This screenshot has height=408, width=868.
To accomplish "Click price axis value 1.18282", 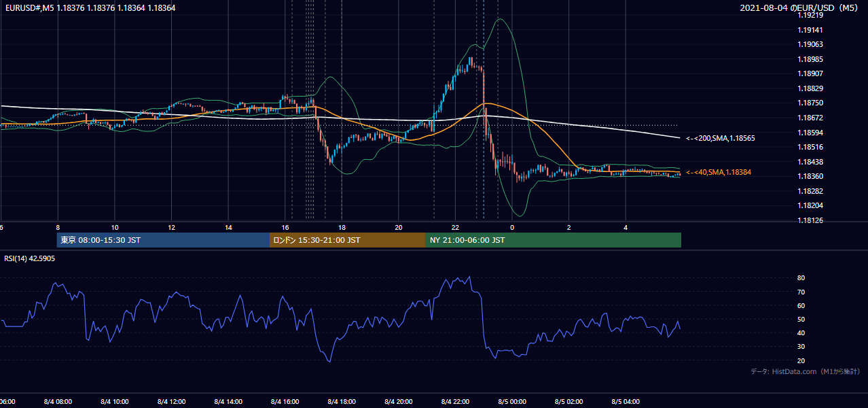I will coord(810,191).
